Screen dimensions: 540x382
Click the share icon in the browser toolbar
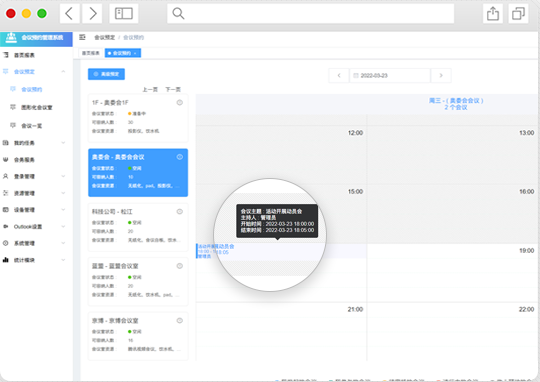click(x=493, y=14)
